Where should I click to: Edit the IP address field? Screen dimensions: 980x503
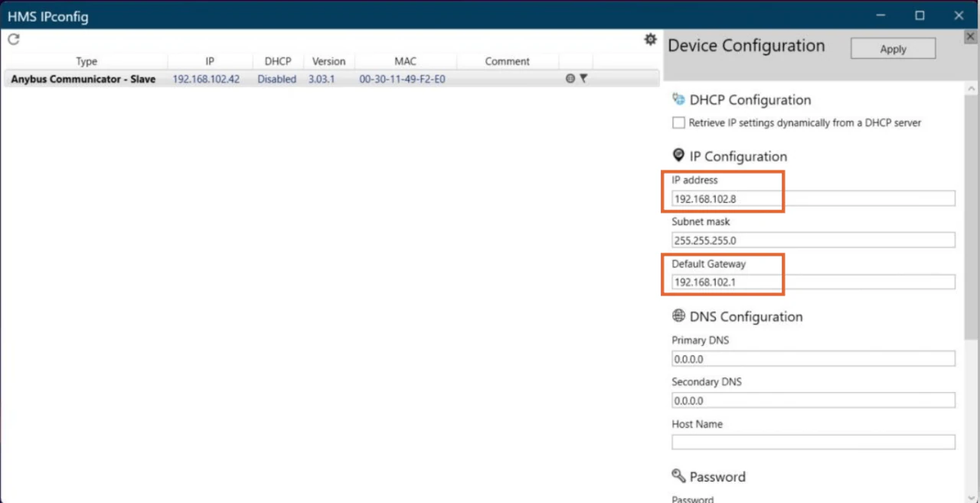(x=813, y=198)
